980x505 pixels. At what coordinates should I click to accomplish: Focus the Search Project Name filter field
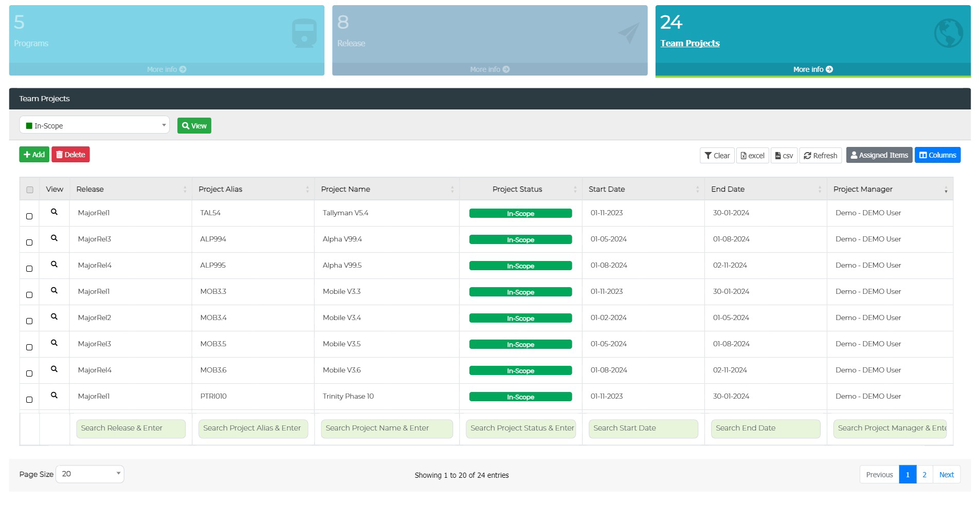click(387, 428)
